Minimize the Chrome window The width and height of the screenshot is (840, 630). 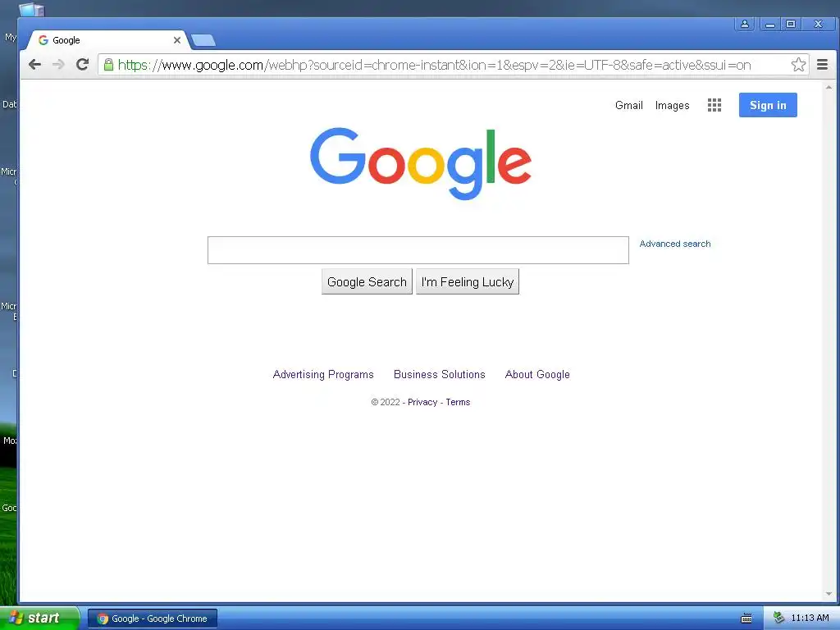[x=769, y=24]
